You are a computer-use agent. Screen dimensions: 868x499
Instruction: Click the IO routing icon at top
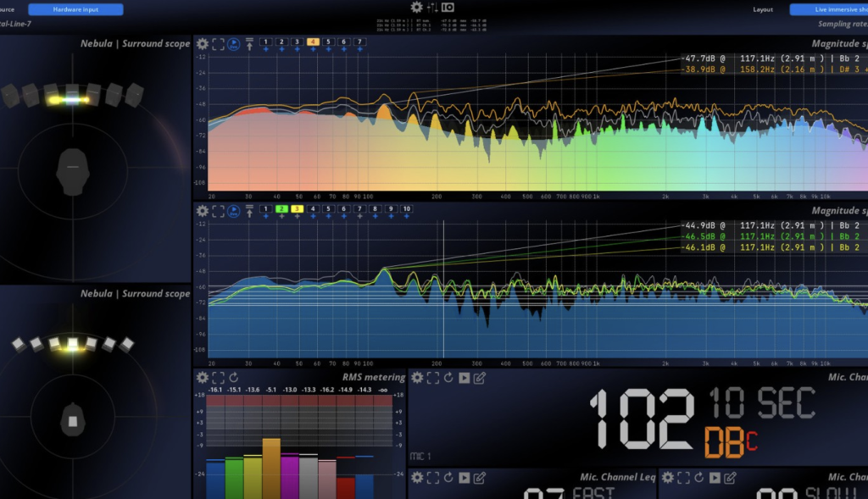pos(448,7)
